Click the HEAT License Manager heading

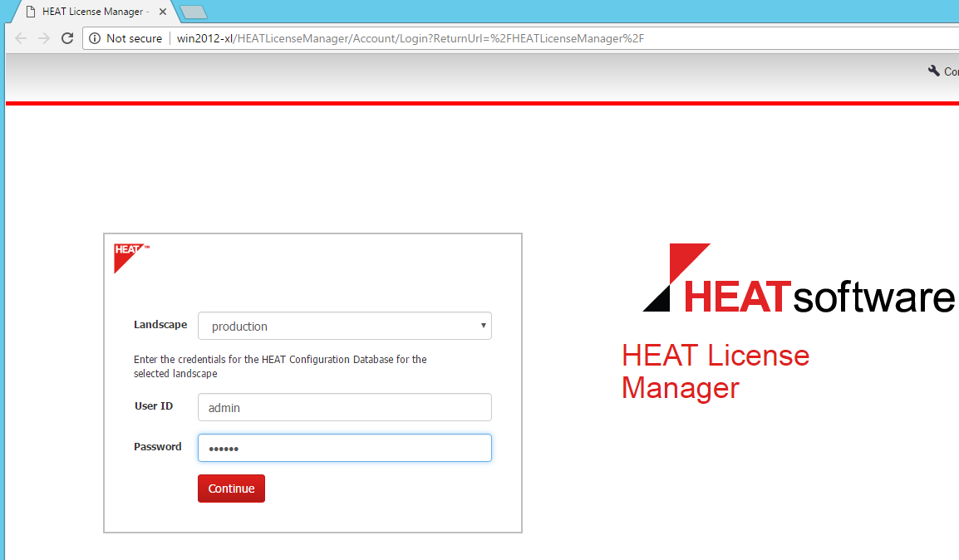(716, 371)
